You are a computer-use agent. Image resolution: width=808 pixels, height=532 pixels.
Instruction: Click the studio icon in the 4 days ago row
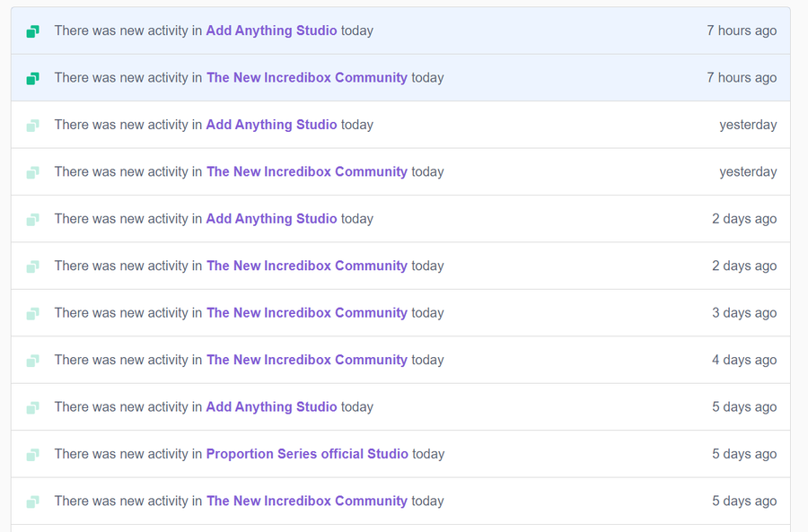pyautogui.click(x=33, y=361)
